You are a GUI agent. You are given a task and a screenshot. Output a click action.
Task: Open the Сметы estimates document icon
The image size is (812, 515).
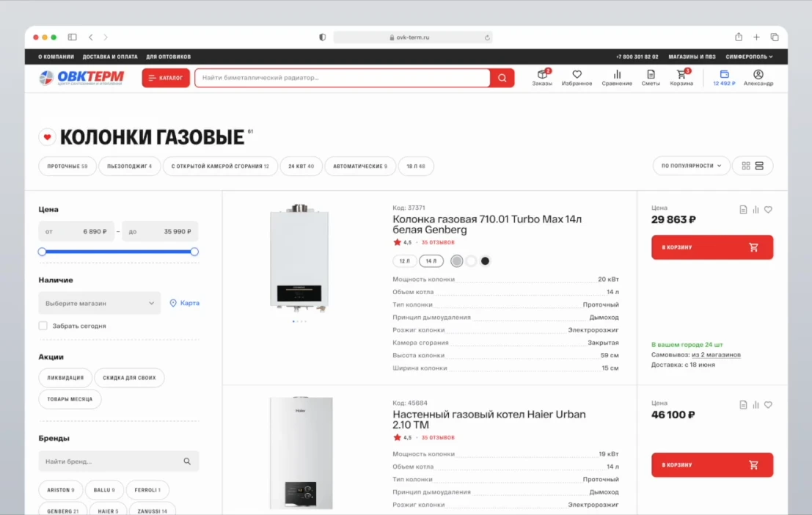(x=651, y=77)
